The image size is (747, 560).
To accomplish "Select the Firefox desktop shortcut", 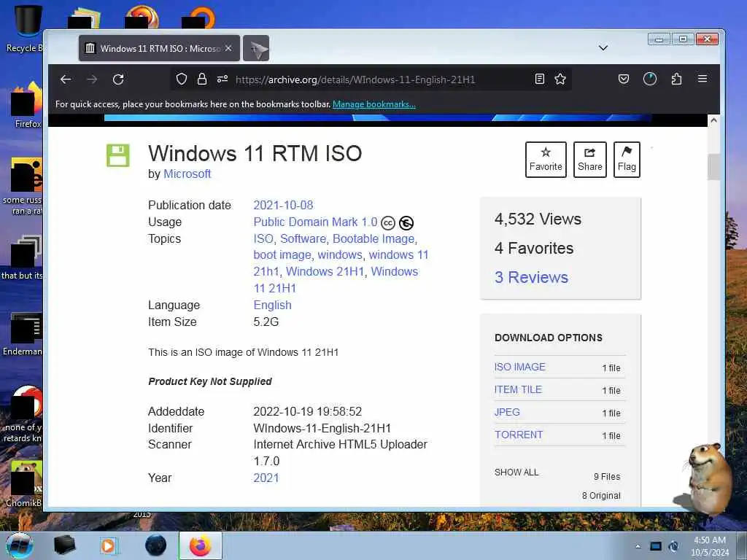I will coord(26,105).
